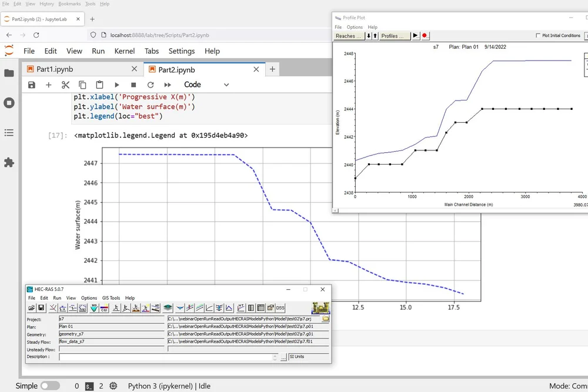
Task: Launch RAS Mapper from HEC-RAS toolbar
Action: tap(168, 308)
